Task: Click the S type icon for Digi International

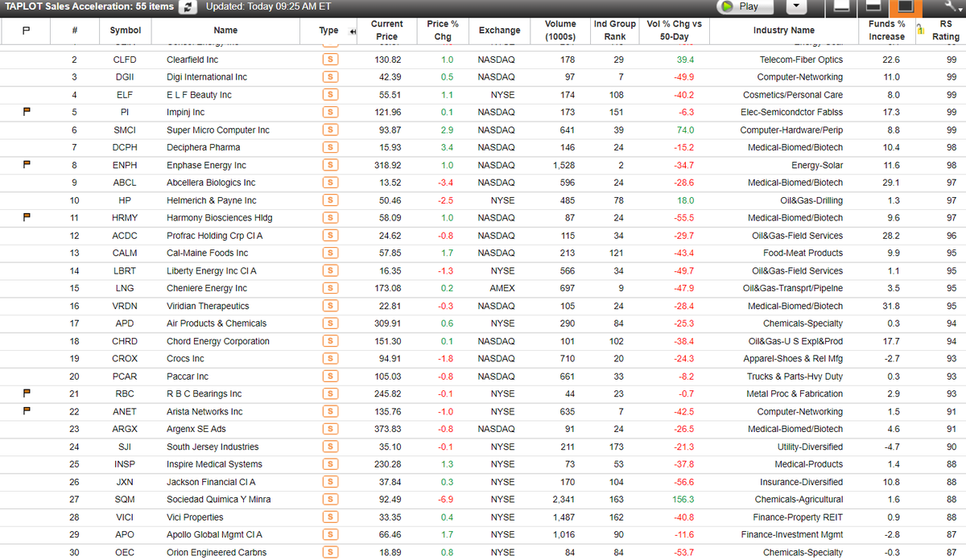Action: tap(328, 77)
